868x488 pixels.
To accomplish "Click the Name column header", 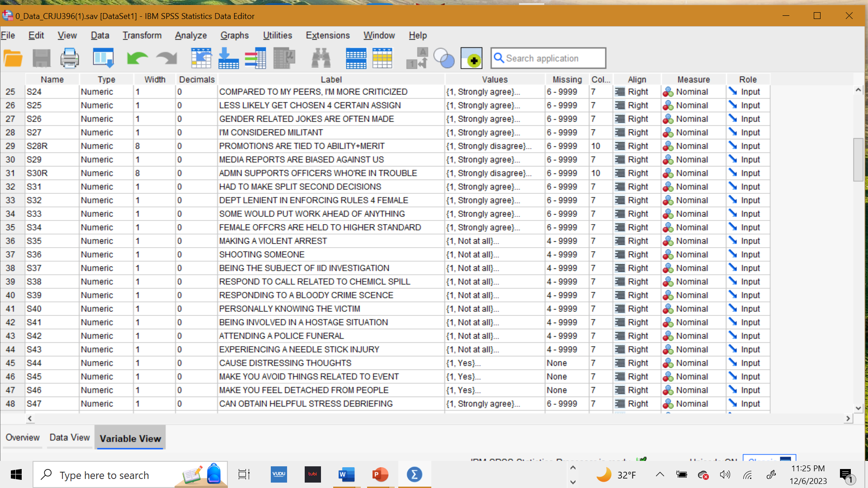I will tap(52, 80).
